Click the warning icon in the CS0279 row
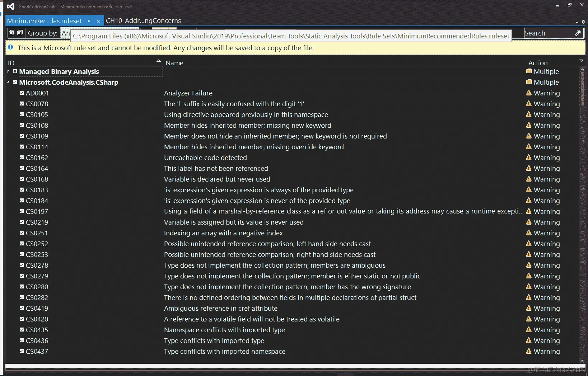The height and width of the screenshot is (376, 588). (529, 276)
